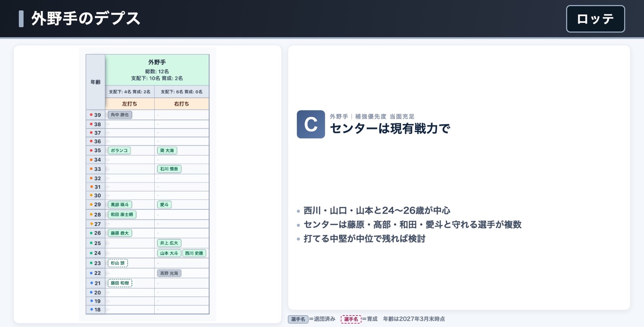Select the 髙部 瑛斗 player chip

pos(120,205)
